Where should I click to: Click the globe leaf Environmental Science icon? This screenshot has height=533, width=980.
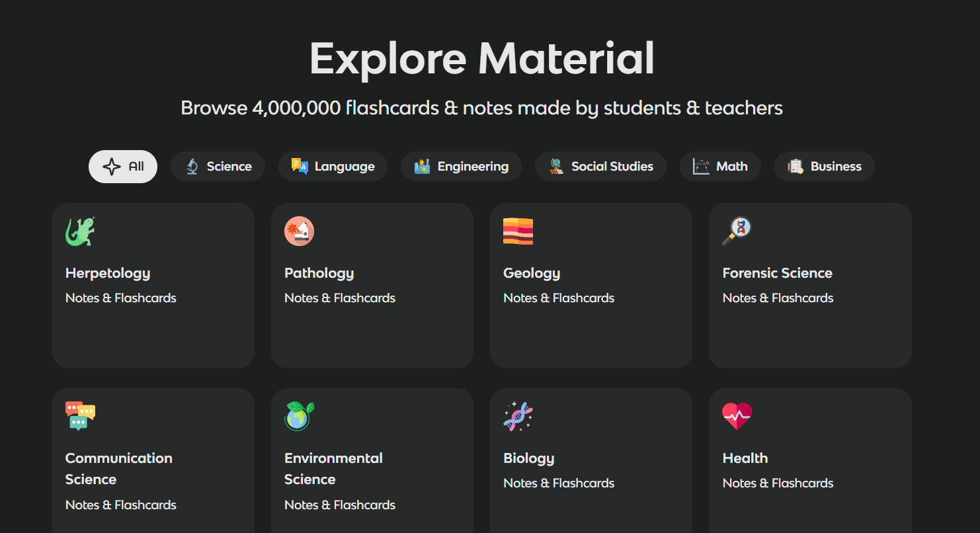(299, 416)
